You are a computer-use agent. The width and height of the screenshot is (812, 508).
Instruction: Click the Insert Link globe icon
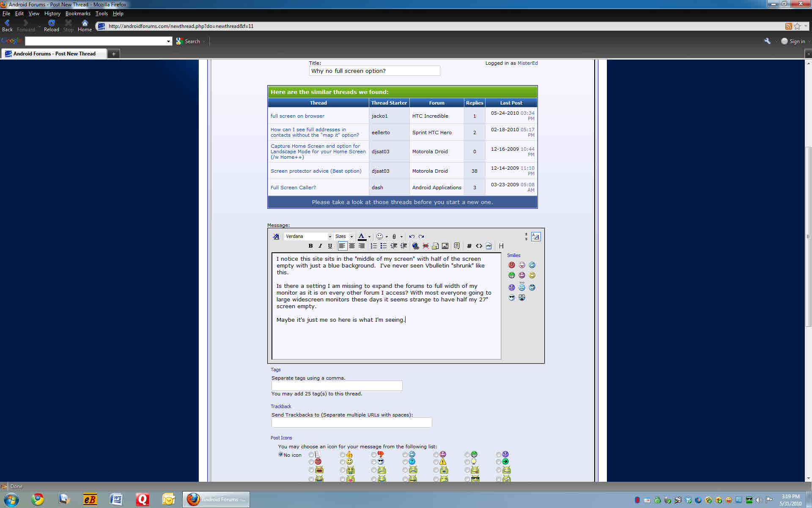click(416, 246)
